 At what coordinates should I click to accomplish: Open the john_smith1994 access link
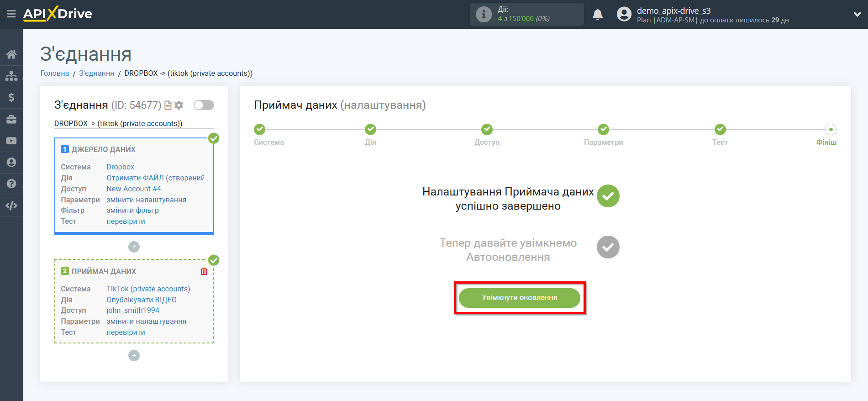click(x=133, y=311)
